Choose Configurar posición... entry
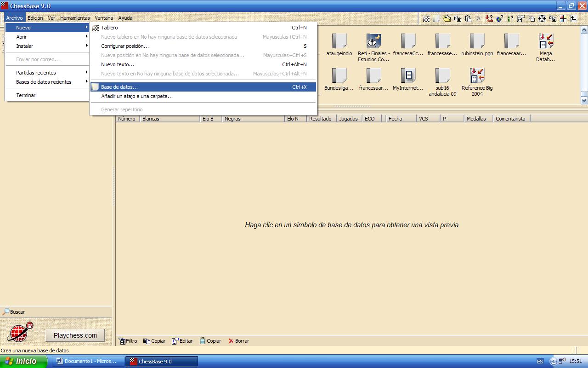 (x=203, y=46)
